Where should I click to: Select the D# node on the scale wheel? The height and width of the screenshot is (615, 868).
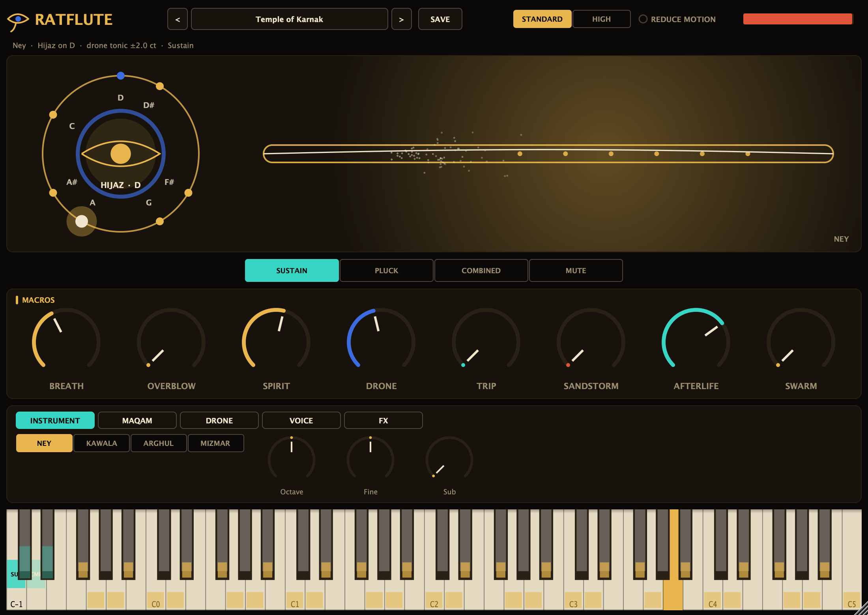click(160, 86)
